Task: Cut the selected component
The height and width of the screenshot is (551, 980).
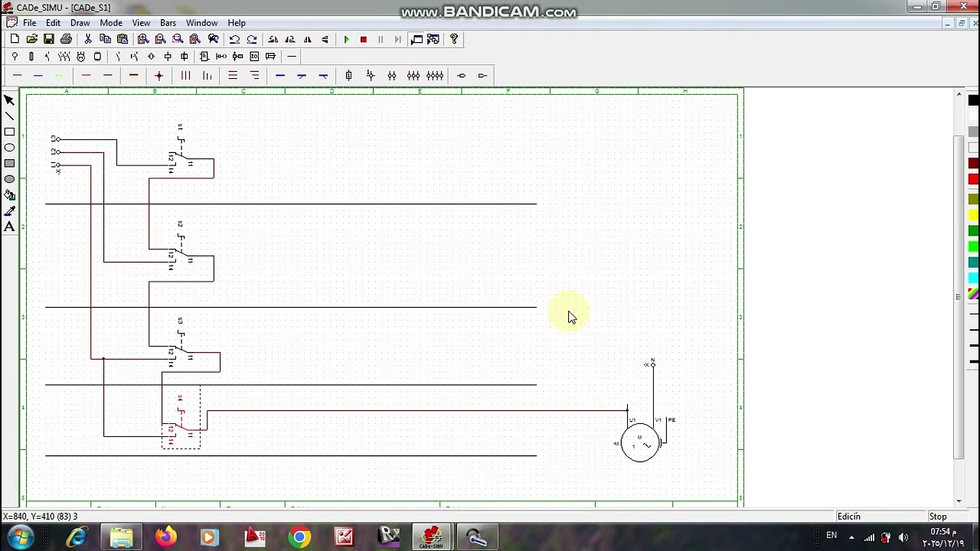Action: coord(88,39)
